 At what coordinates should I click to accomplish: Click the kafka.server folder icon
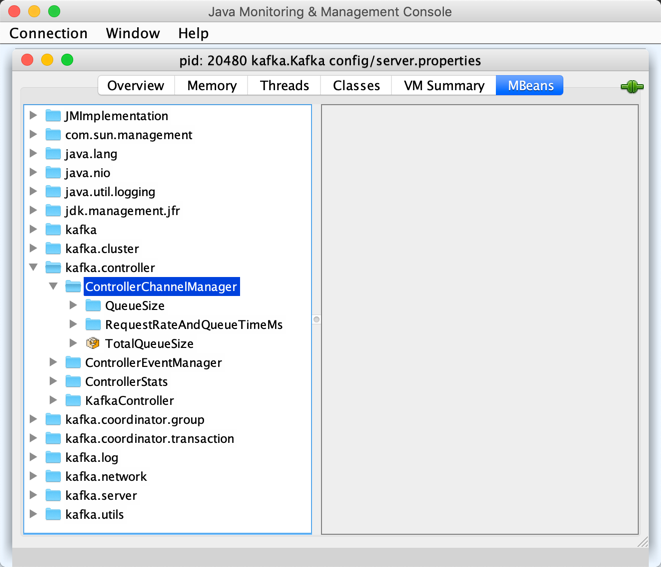point(53,495)
